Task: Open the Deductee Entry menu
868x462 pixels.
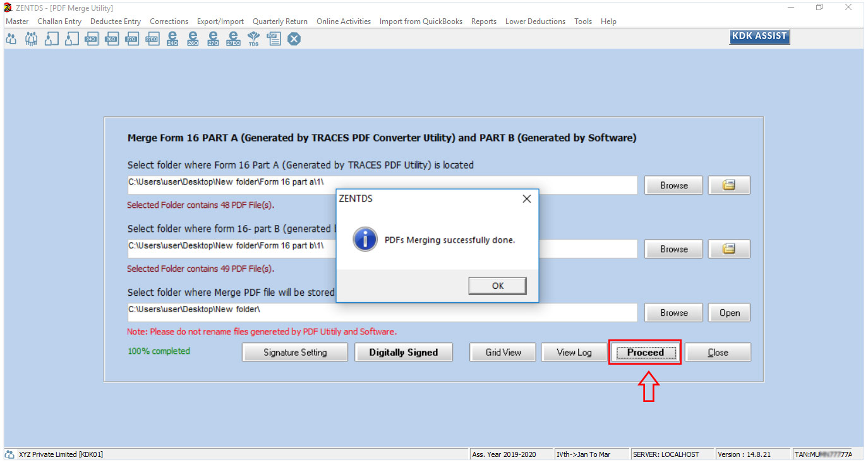Action: tap(116, 21)
